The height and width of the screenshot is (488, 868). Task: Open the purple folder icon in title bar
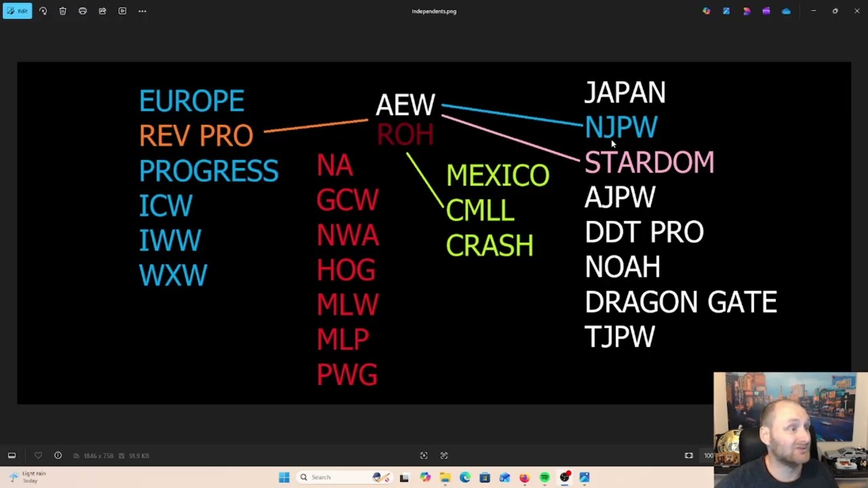click(766, 11)
